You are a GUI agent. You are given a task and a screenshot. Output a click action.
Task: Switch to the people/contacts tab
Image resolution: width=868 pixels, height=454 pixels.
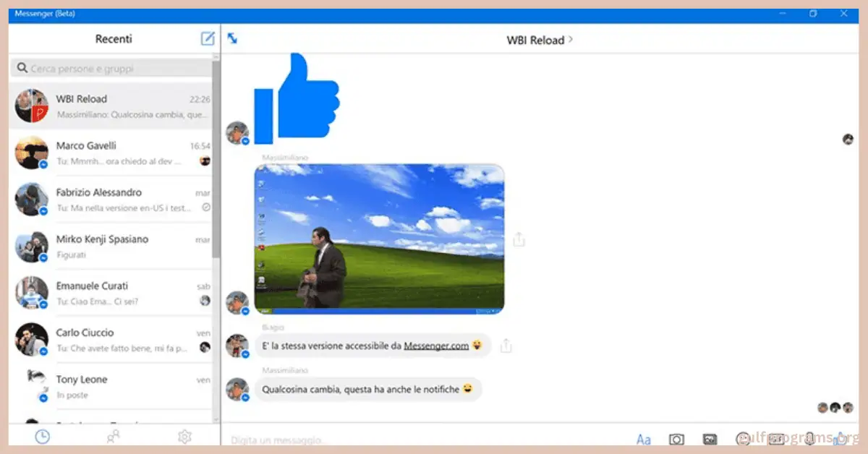(113, 436)
